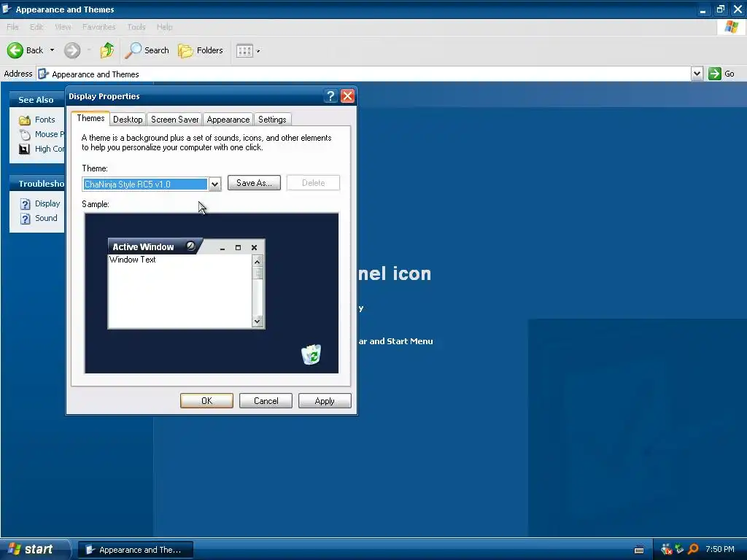Click the See Also panel header
The image size is (747, 560).
click(37, 99)
